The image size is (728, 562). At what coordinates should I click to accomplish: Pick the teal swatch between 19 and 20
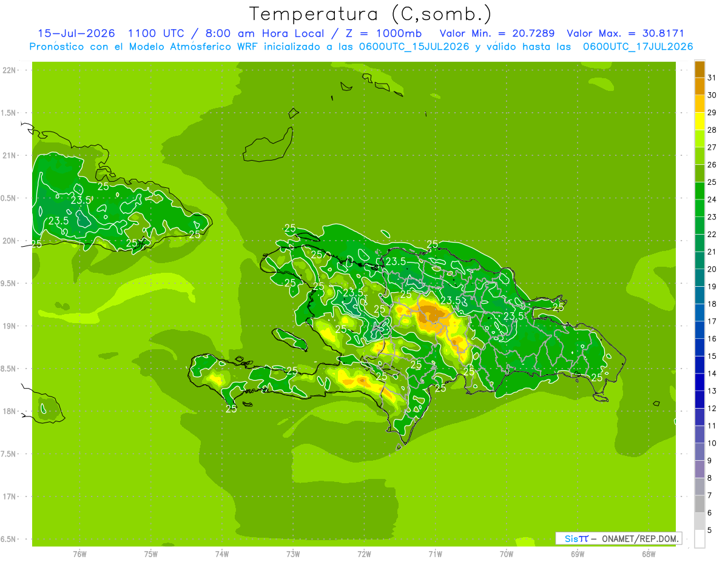(x=699, y=278)
